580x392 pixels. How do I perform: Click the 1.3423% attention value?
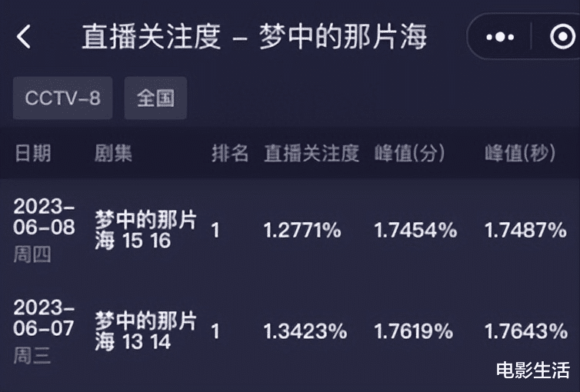(x=305, y=331)
